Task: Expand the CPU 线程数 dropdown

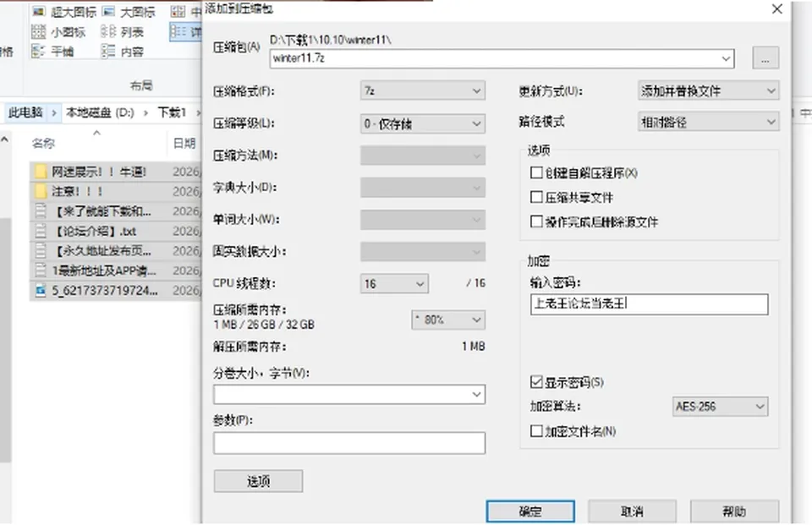Action: click(394, 283)
